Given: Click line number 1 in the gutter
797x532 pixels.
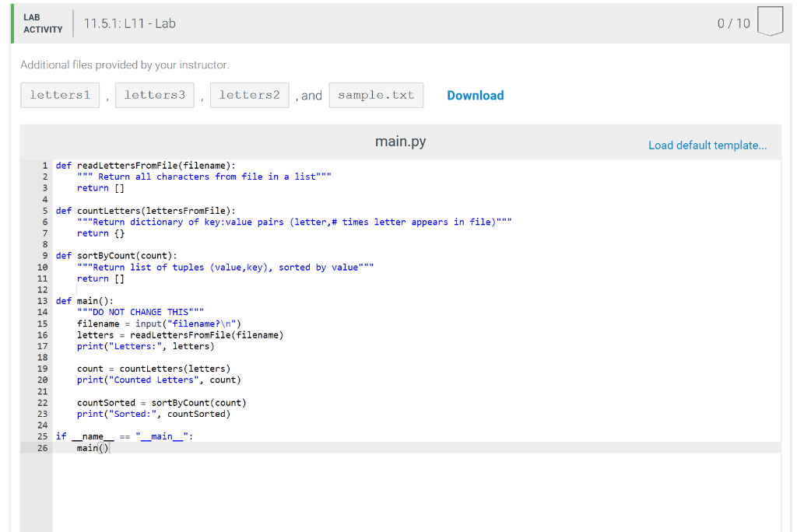Looking at the screenshot, I should 44,166.
